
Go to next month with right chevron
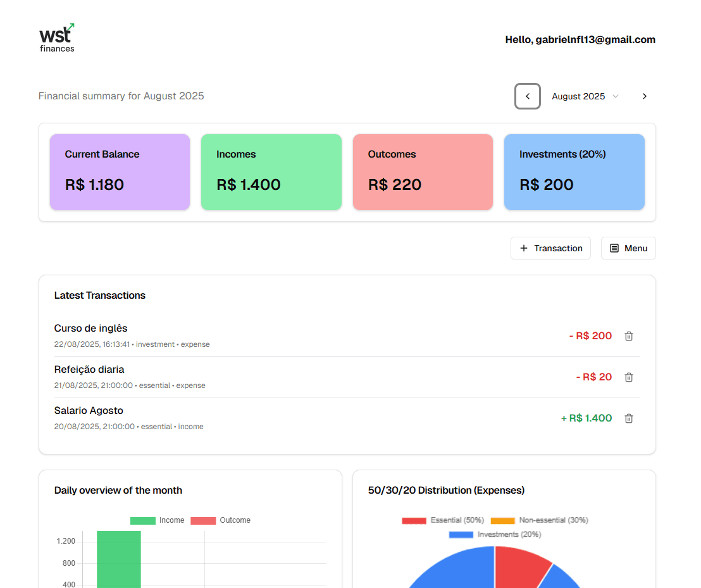click(644, 96)
